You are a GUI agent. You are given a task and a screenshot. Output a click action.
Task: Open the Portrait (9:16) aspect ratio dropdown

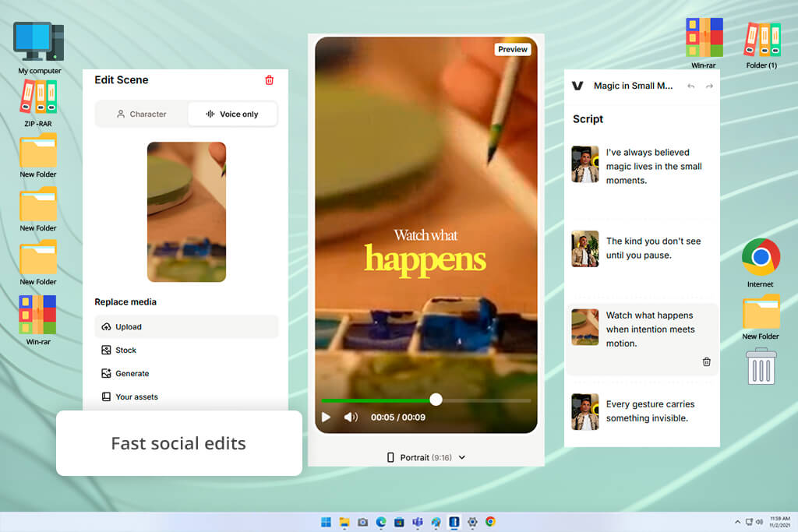(426, 457)
